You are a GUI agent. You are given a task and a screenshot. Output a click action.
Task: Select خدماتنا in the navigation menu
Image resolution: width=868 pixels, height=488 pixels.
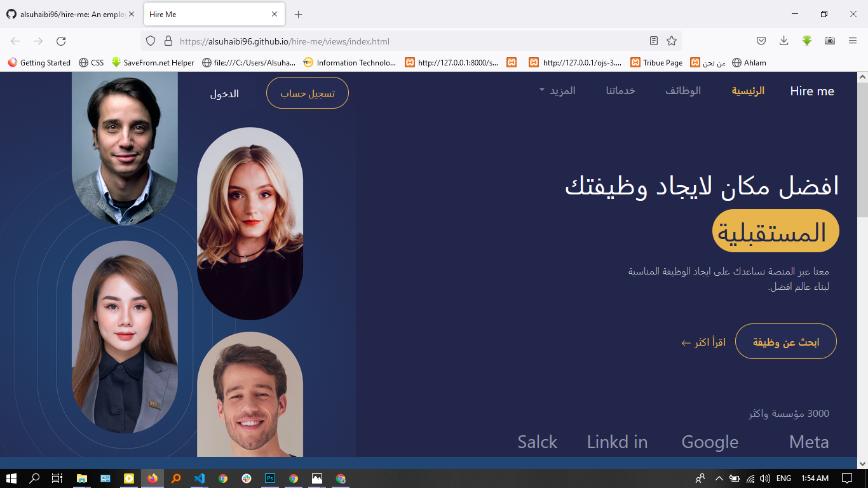coord(620,90)
